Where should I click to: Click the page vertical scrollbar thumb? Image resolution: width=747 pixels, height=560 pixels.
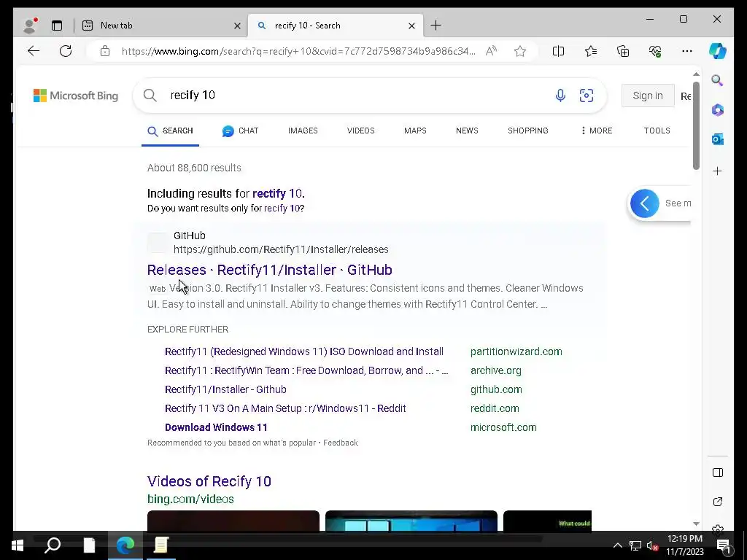[x=696, y=125]
